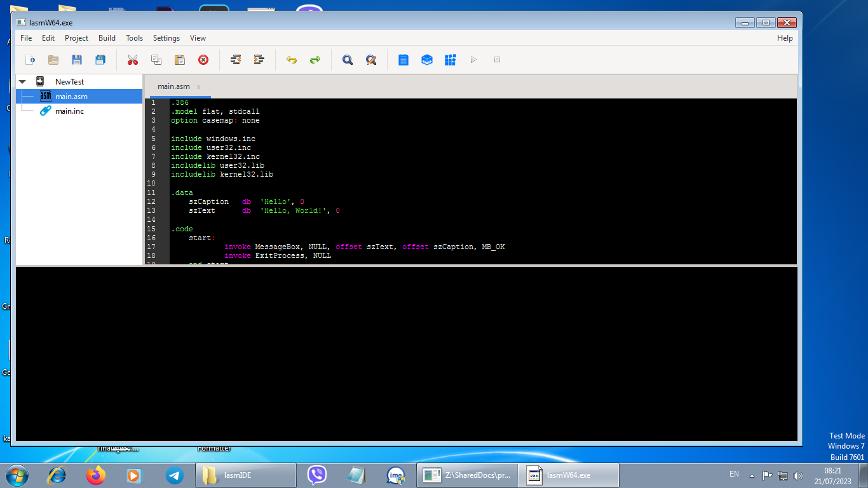Switch to the main.asm editor tab
Screen dimensions: 868x488
click(x=173, y=86)
